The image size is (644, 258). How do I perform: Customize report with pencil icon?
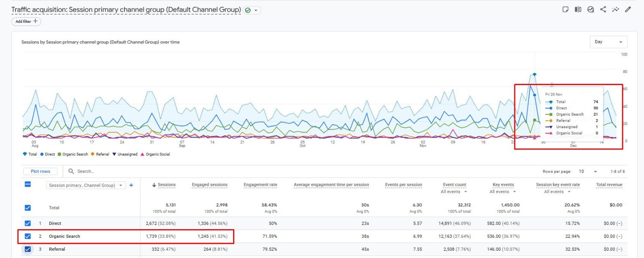[628, 9]
